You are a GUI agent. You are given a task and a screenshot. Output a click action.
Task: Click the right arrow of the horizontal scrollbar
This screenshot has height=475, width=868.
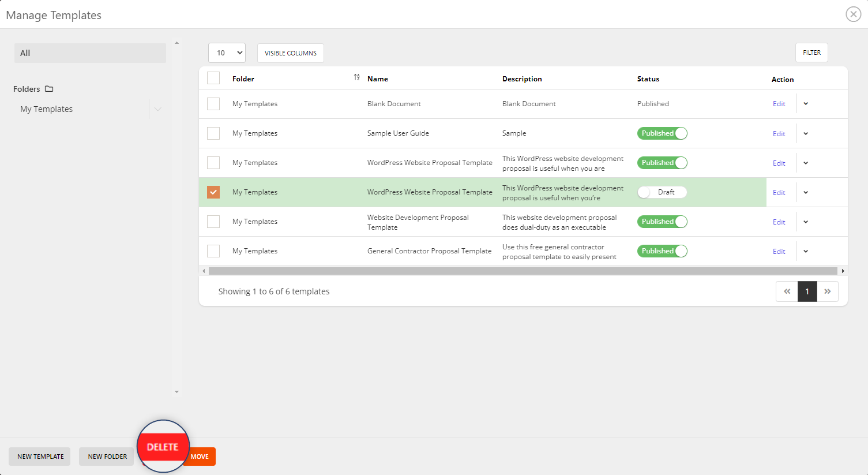(x=843, y=270)
